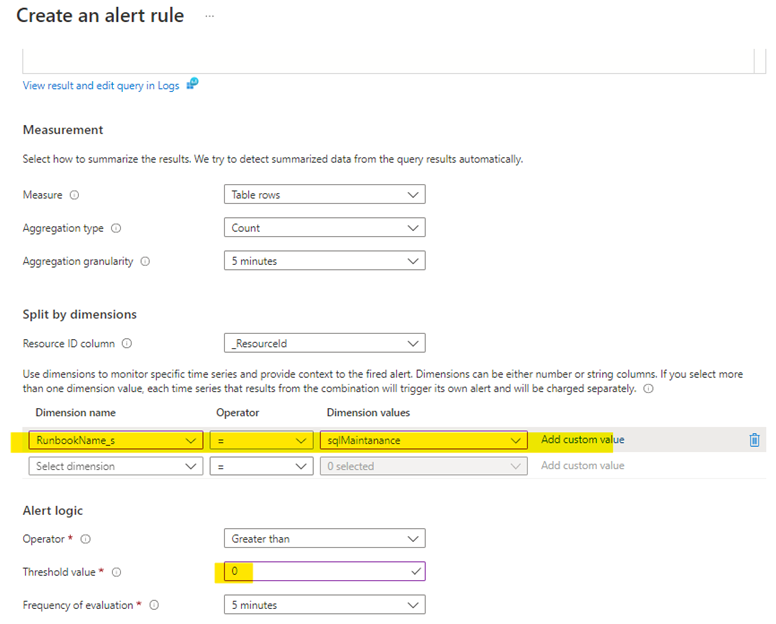Click into the Threshold value field
The width and height of the screenshot is (776, 624).
pyautogui.click(x=324, y=572)
